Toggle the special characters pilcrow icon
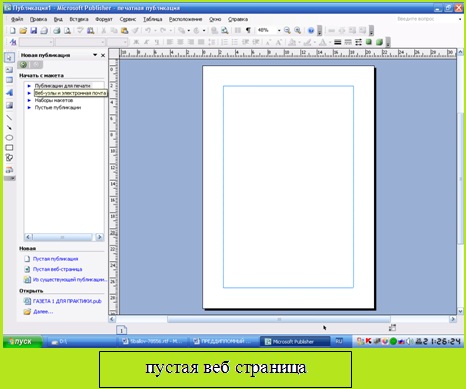466x389 pixels. point(248,31)
